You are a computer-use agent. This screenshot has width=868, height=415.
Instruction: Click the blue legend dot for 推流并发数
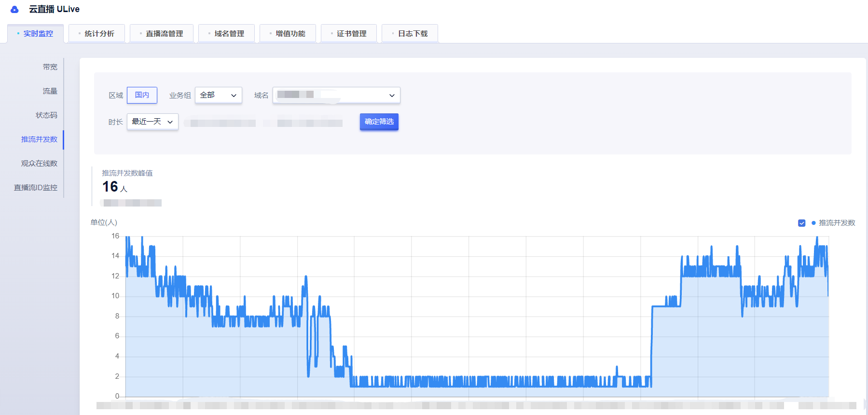tap(813, 223)
